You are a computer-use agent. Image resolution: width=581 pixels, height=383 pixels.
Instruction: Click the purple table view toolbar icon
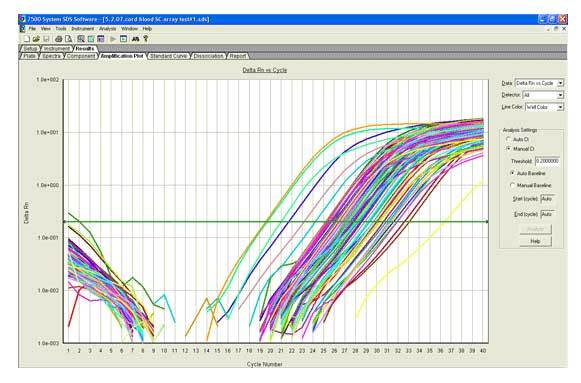(100, 39)
